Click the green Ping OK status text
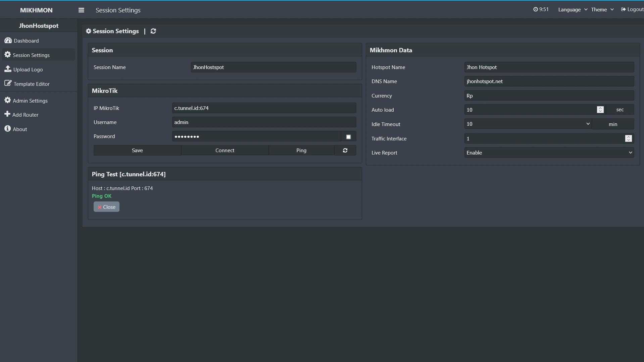 (102, 196)
